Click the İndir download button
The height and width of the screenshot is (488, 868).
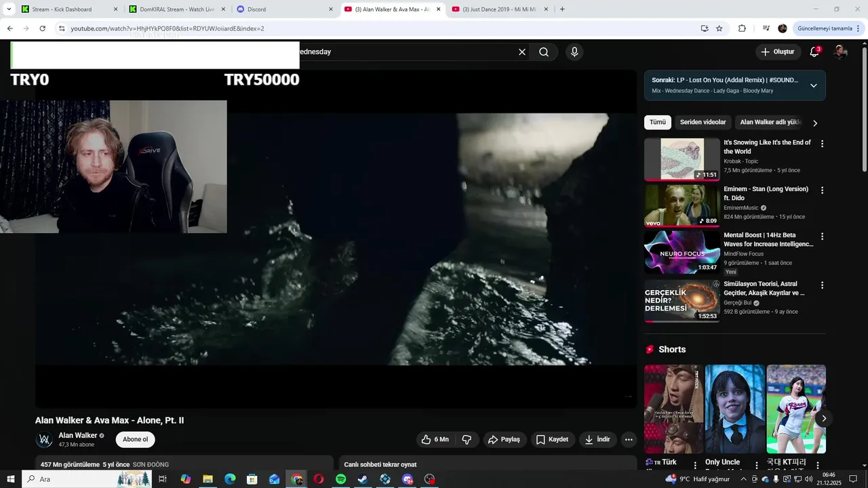tap(597, 439)
